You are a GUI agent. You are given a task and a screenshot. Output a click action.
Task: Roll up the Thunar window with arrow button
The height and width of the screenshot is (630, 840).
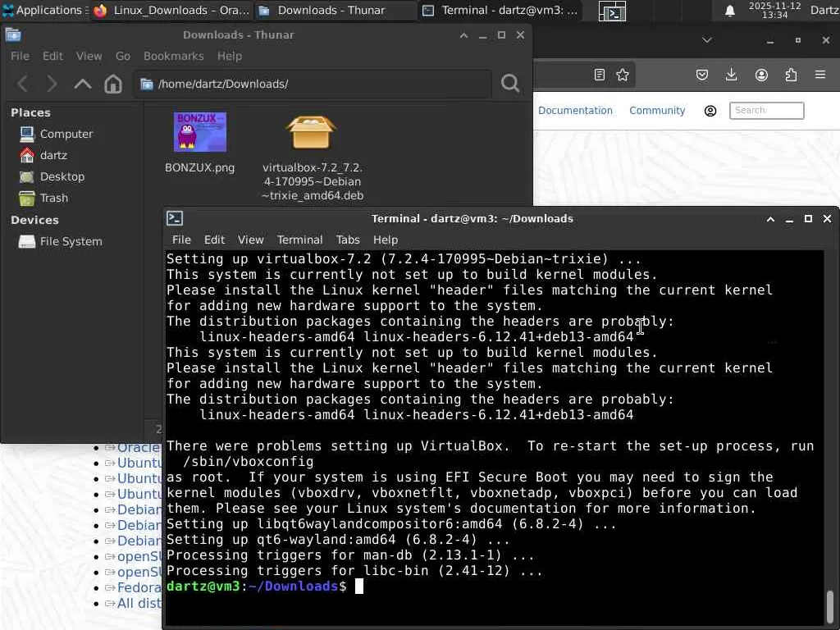pos(464,35)
